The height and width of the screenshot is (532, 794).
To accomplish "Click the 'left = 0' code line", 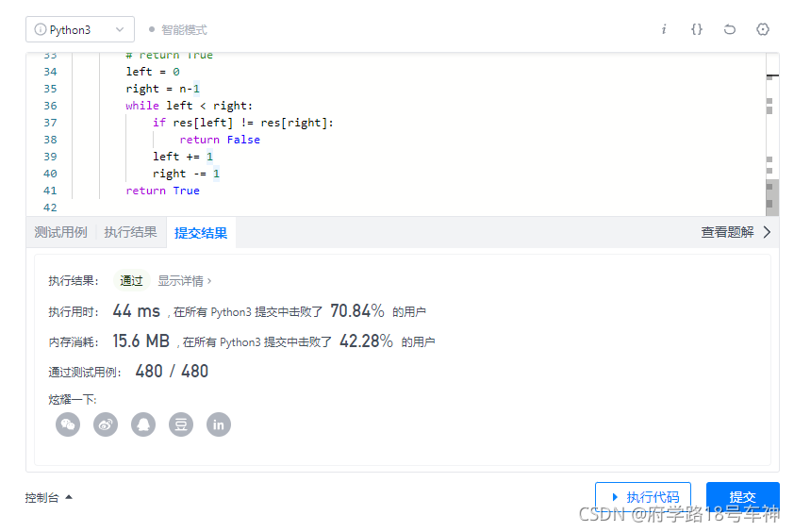I will point(153,72).
